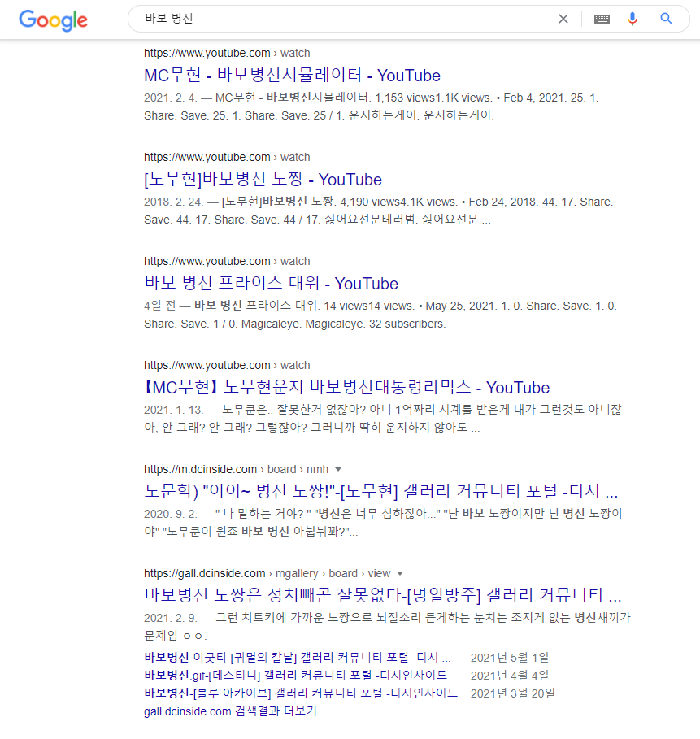Click the https://gall.dcinside.com URL text

[x=205, y=574]
